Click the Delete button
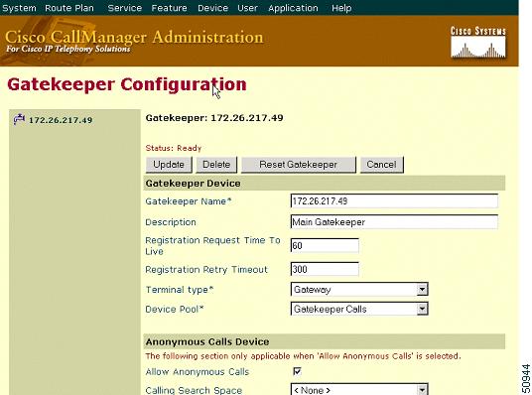 point(216,165)
